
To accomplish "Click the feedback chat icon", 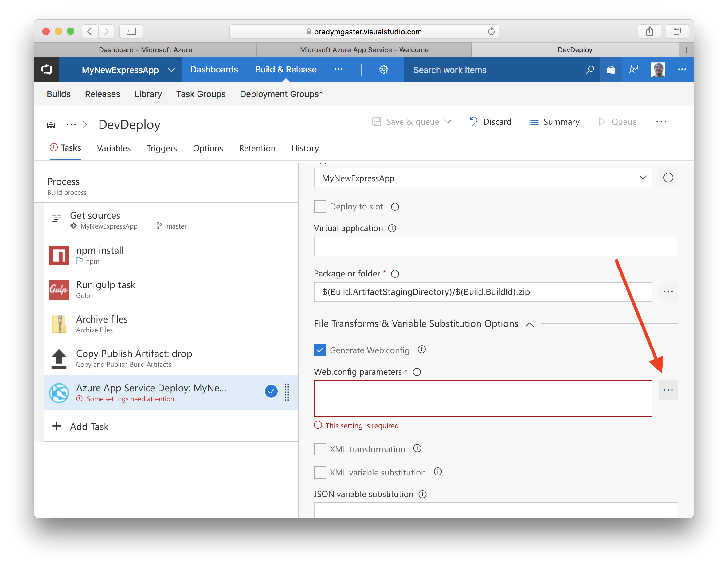I will point(633,70).
